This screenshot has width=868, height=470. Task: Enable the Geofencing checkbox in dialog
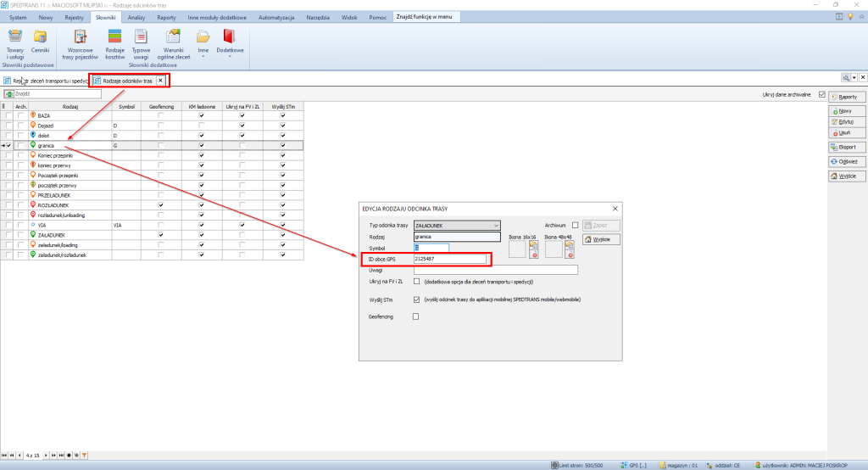click(415, 317)
